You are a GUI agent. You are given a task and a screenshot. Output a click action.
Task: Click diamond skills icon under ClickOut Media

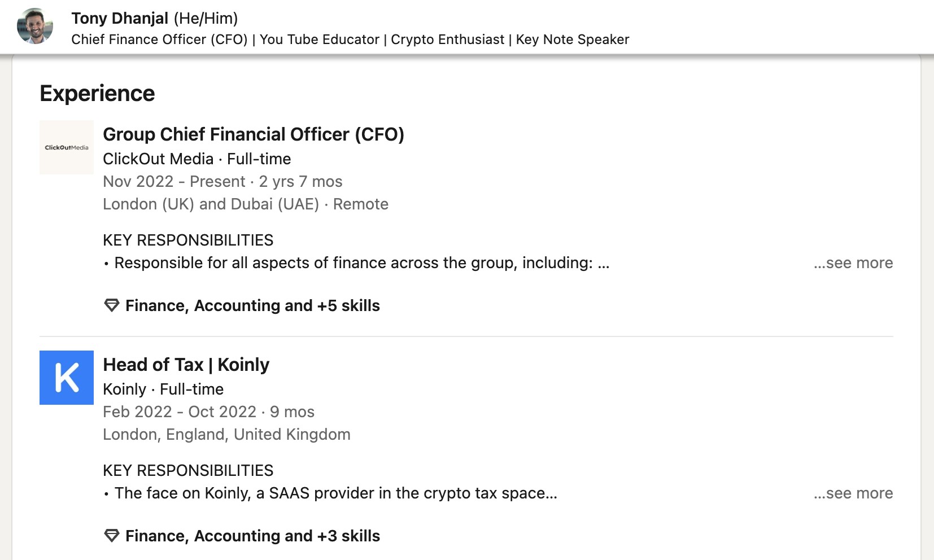[112, 305]
